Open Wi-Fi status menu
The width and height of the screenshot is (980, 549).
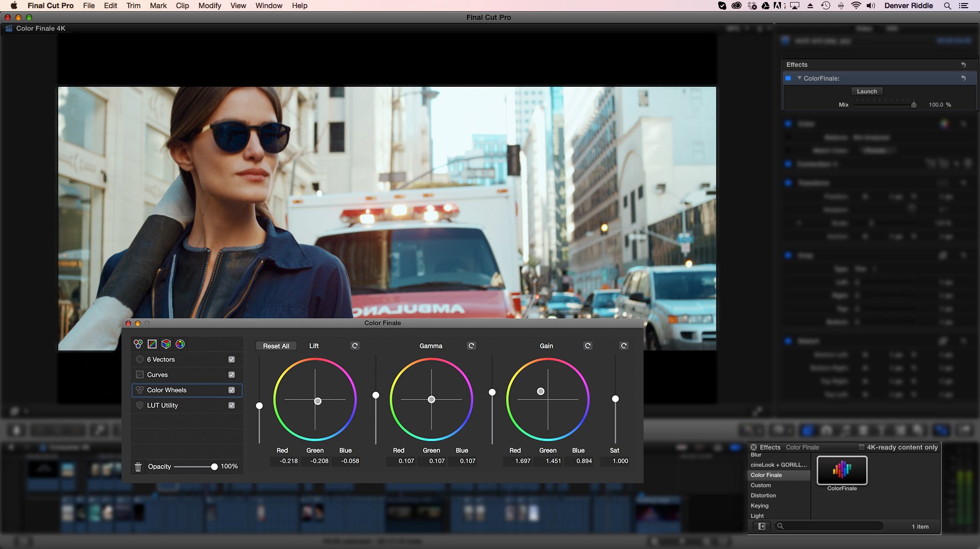point(856,6)
